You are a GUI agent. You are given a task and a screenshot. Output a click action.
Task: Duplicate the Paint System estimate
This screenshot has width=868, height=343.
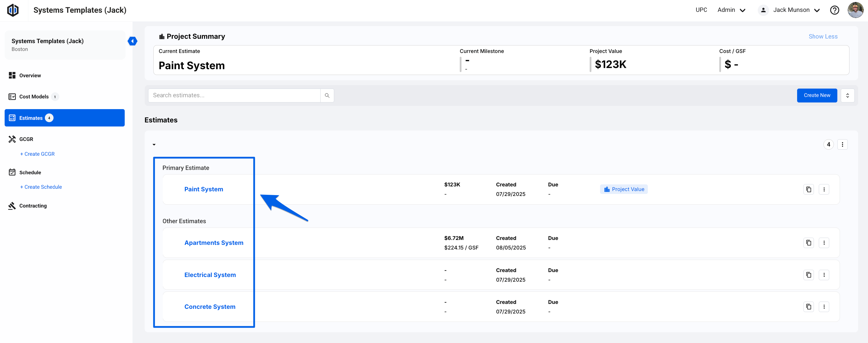808,189
